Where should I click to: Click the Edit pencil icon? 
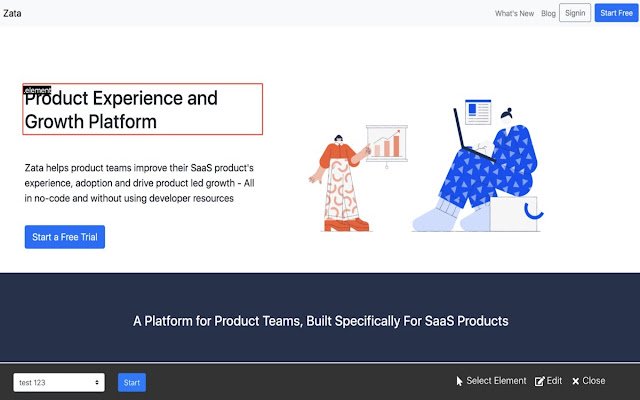[539, 381]
